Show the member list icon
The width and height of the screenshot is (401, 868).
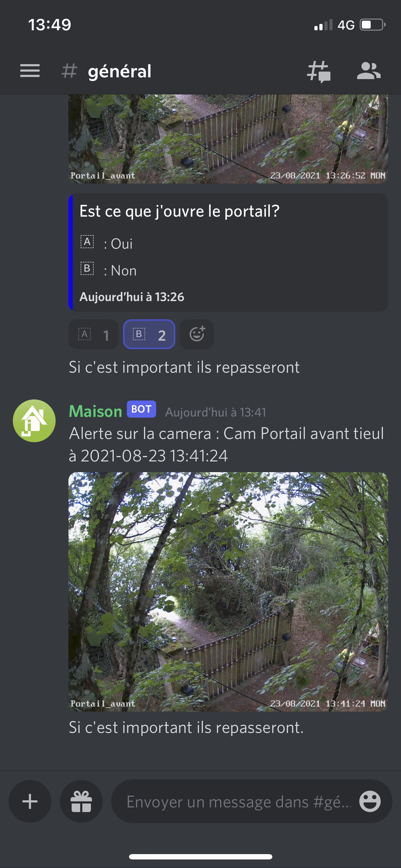369,71
